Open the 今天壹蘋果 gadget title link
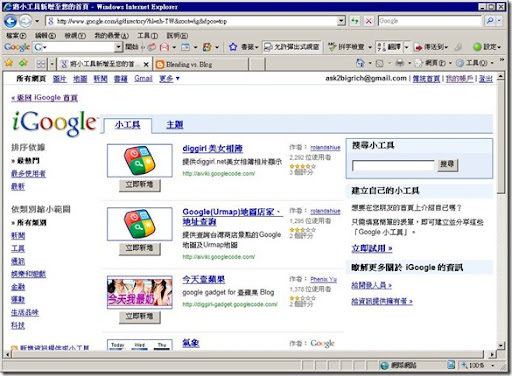Viewport: 512px width, 376px height. click(x=204, y=279)
